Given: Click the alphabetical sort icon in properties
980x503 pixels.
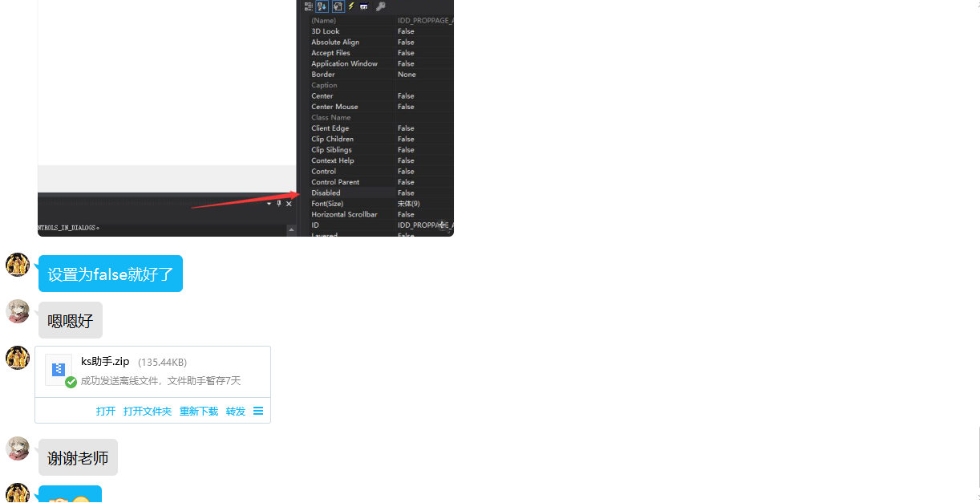Looking at the screenshot, I should pos(323,6).
